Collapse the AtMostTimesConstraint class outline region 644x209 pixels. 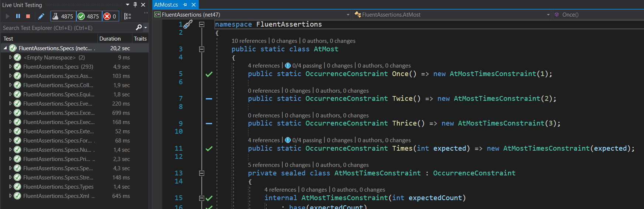pos(202,173)
